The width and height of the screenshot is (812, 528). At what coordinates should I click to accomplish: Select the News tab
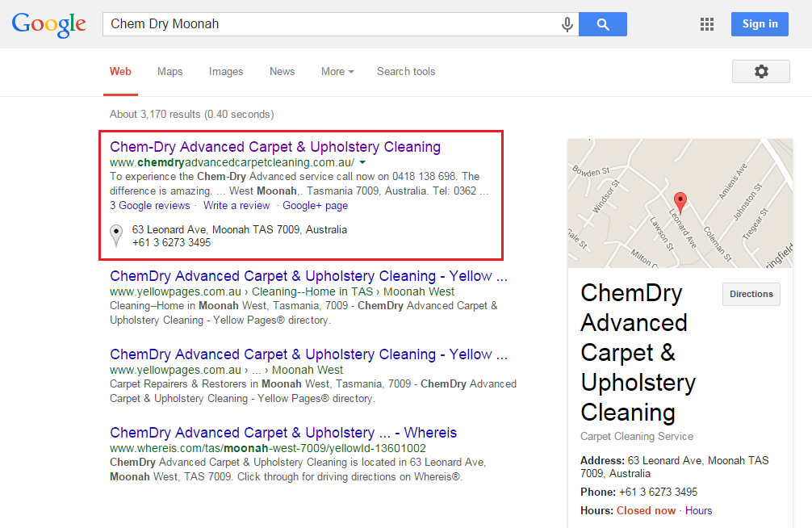pos(282,72)
